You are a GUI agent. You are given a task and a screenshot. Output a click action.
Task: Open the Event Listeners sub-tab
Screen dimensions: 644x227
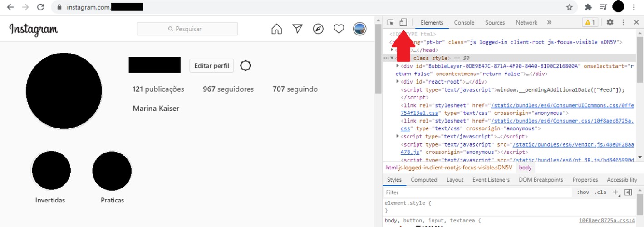(x=491, y=180)
